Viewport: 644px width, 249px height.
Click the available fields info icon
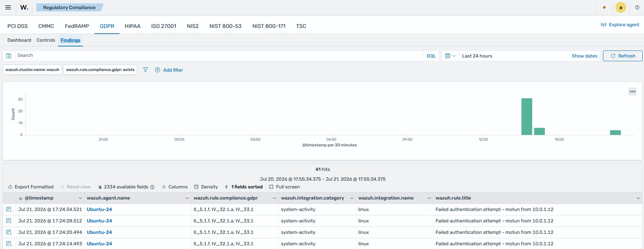click(152, 187)
